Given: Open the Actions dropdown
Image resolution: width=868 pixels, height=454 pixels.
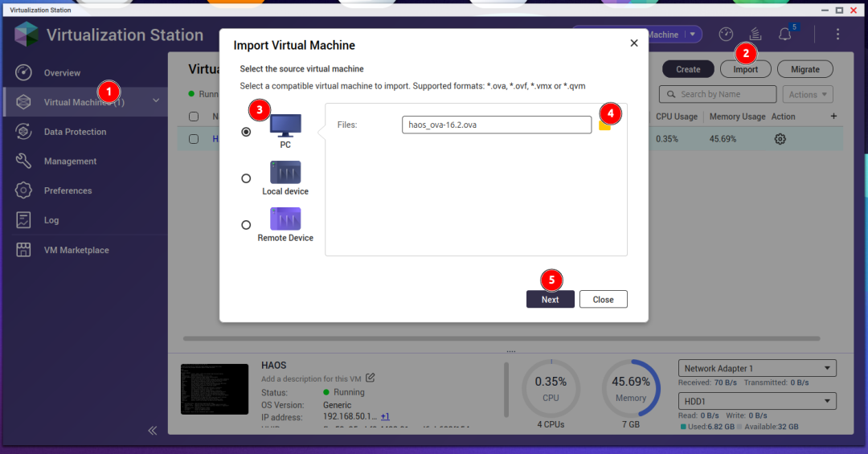Looking at the screenshot, I should tap(808, 95).
